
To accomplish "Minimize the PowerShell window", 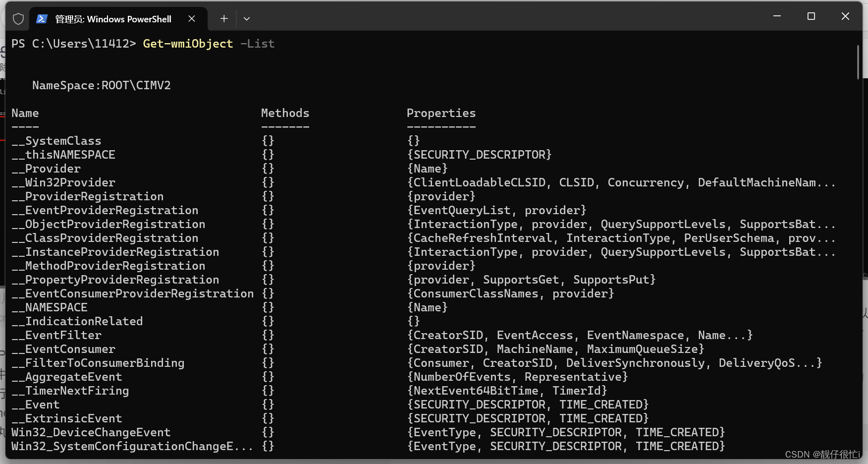I will point(777,16).
